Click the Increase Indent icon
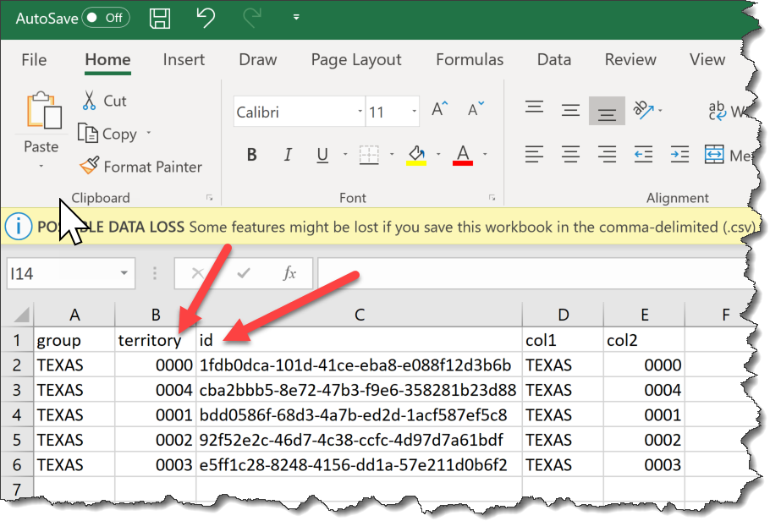This screenshot has width=781, height=532. (x=679, y=155)
